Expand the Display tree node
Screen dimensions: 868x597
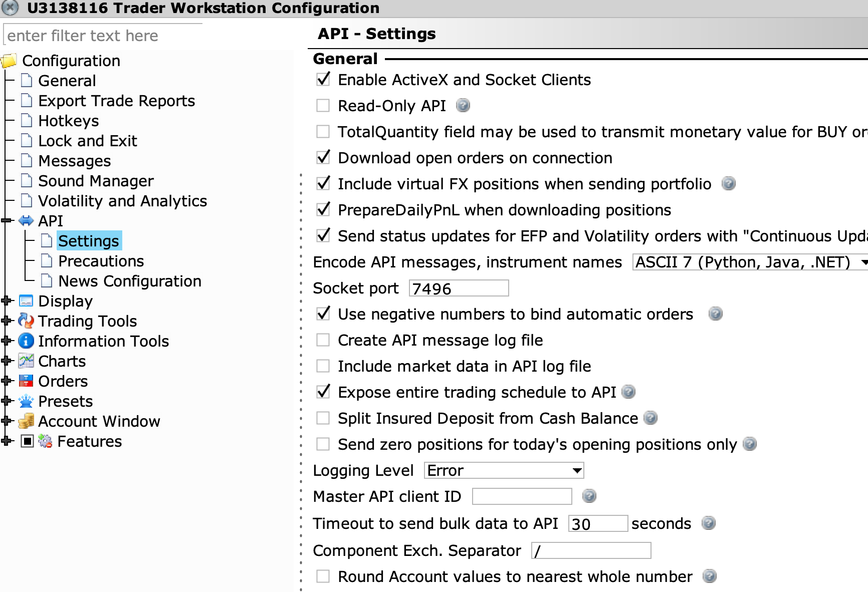[x=7, y=301]
